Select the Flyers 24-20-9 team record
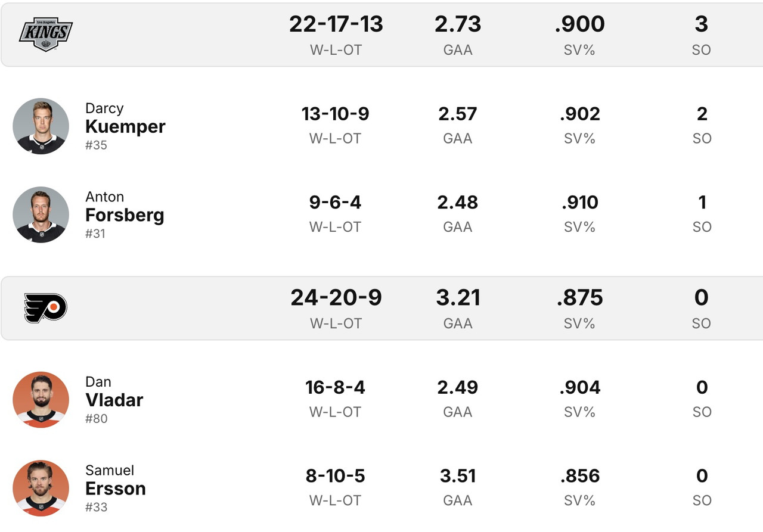This screenshot has height=532, width=763. coord(336,298)
